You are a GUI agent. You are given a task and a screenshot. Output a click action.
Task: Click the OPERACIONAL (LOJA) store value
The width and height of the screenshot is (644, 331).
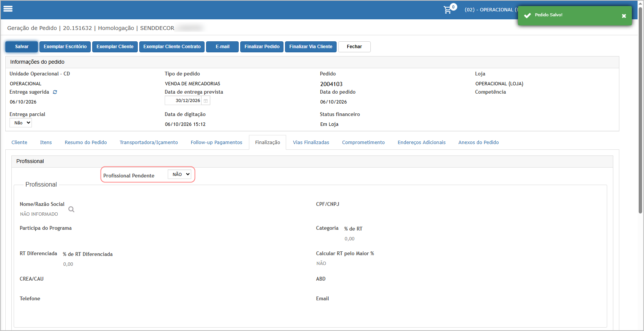(x=499, y=84)
